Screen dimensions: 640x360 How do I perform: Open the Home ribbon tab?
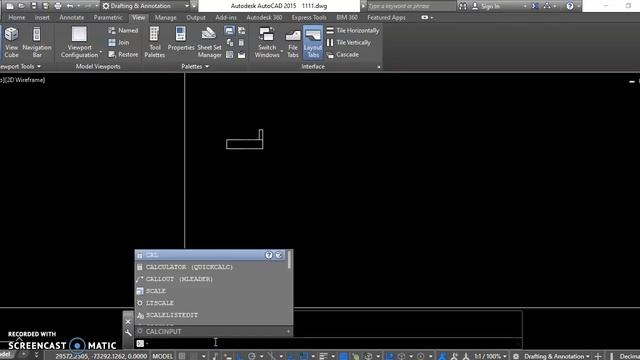pyautogui.click(x=17, y=18)
